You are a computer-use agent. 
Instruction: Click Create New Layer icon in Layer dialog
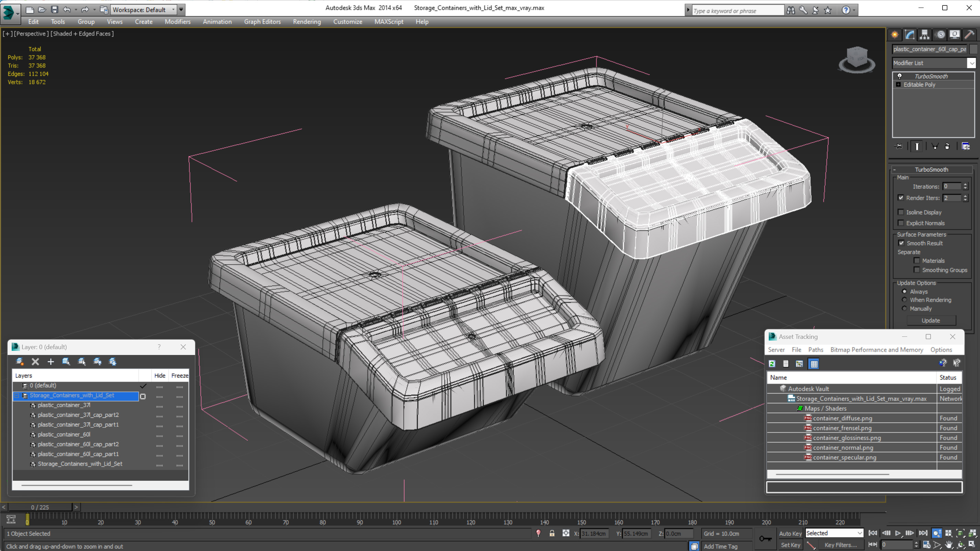[x=20, y=361]
